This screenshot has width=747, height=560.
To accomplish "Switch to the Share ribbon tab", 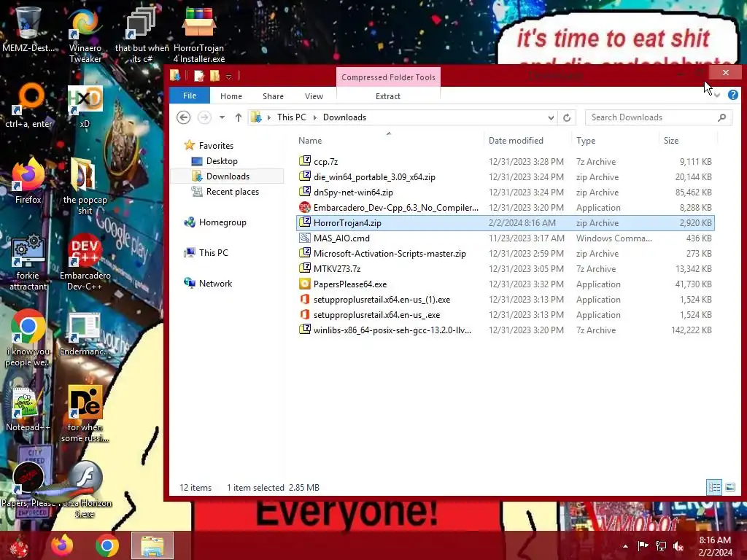I will point(273,96).
